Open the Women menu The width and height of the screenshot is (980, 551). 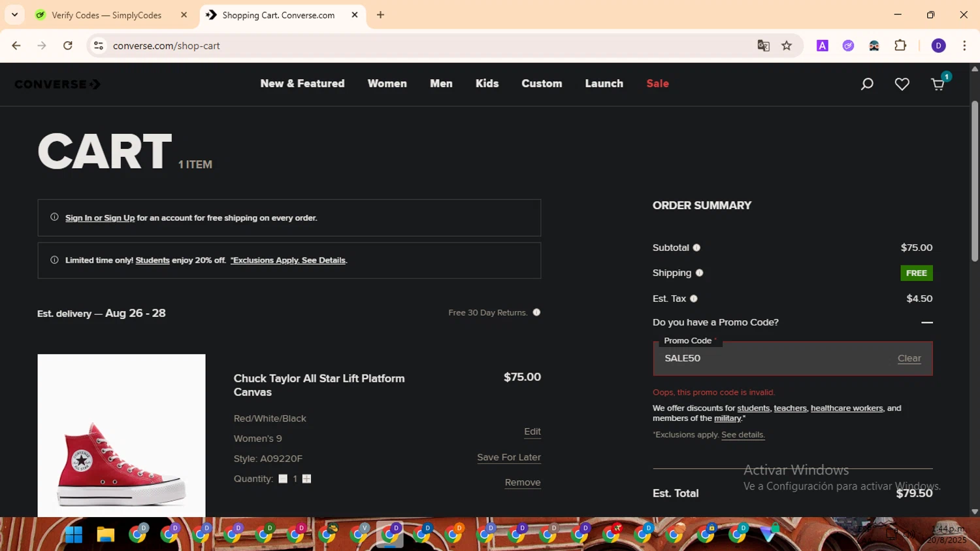[x=387, y=84]
